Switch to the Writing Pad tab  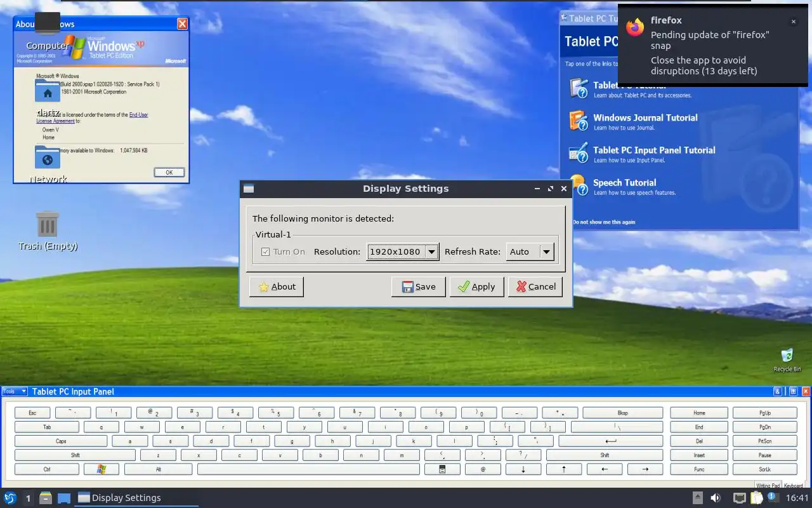click(768, 486)
